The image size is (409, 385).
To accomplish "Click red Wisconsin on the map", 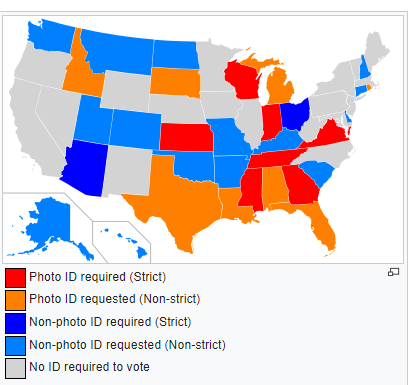I will [242, 80].
